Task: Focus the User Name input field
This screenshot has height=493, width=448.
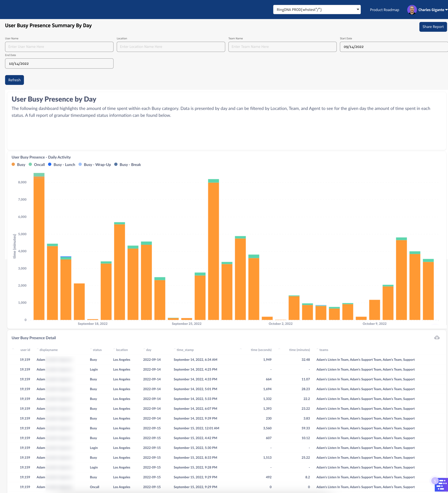Action: click(x=59, y=47)
